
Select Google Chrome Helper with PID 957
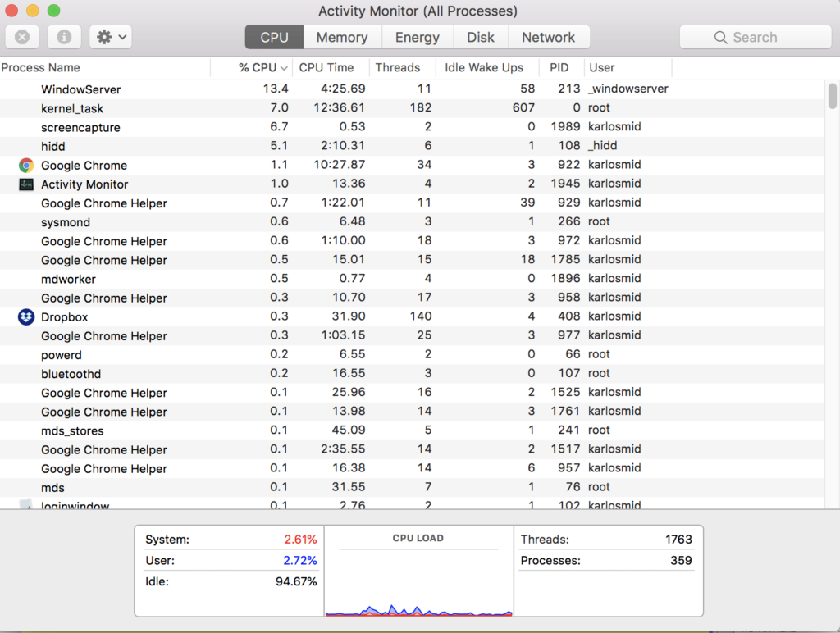[x=412, y=468]
